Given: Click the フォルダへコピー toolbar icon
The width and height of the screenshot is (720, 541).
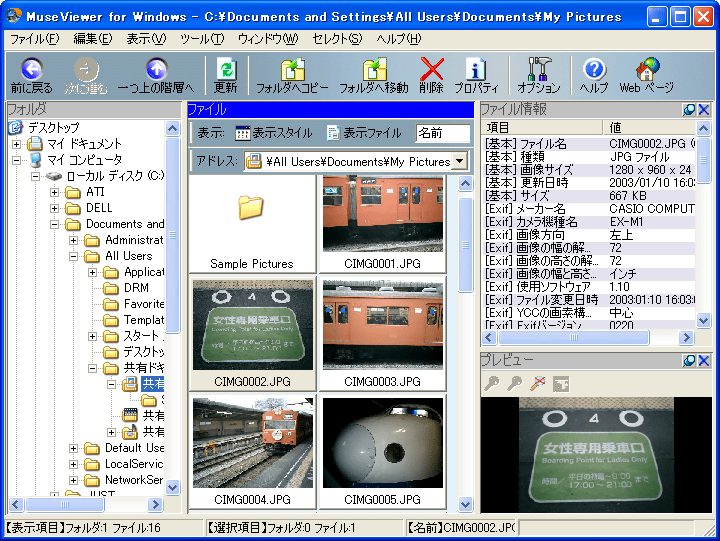Looking at the screenshot, I should pyautogui.click(x=292, y=69).
